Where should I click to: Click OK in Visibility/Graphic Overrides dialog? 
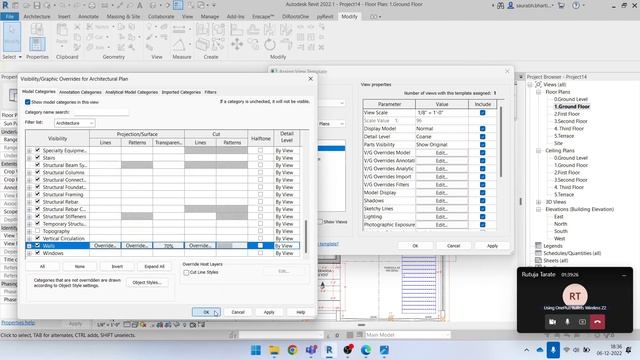coord(206,312)
